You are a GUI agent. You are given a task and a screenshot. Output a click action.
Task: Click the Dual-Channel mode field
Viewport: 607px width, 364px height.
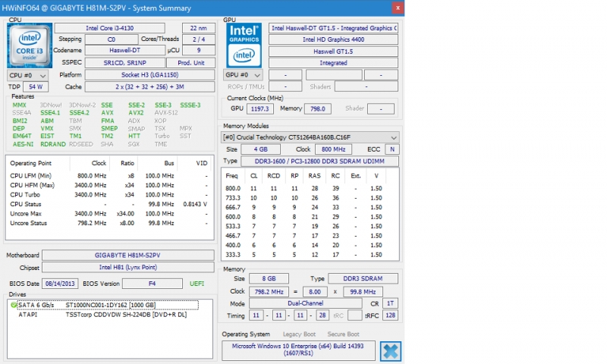tap(306, 303)
